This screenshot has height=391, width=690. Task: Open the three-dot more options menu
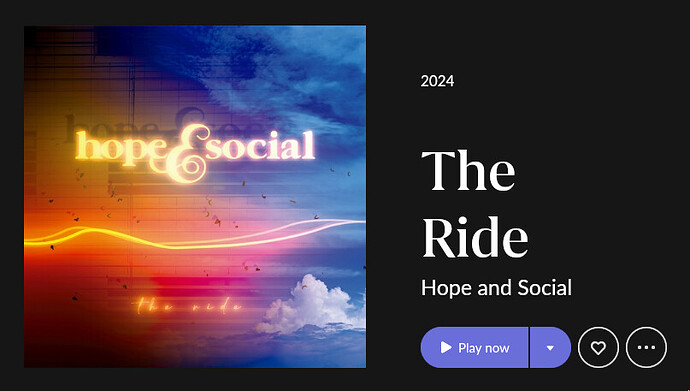click(x=646, y=347)
